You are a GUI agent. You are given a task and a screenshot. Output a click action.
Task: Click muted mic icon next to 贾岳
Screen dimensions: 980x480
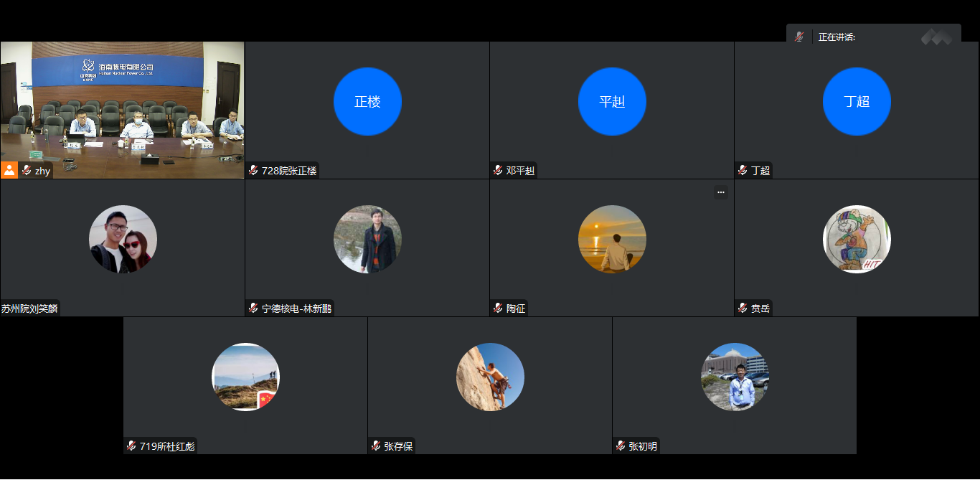[743, 309]
